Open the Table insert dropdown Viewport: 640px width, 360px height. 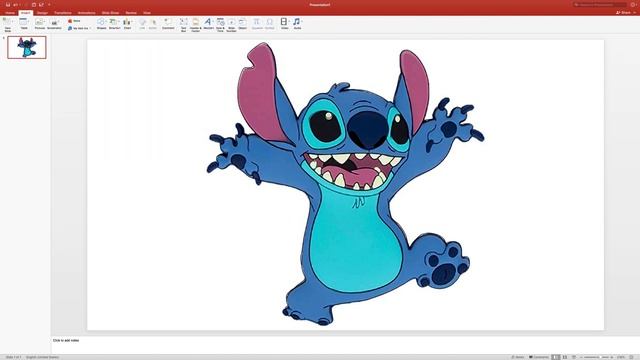pyautogui.click(x=24, y=24)
